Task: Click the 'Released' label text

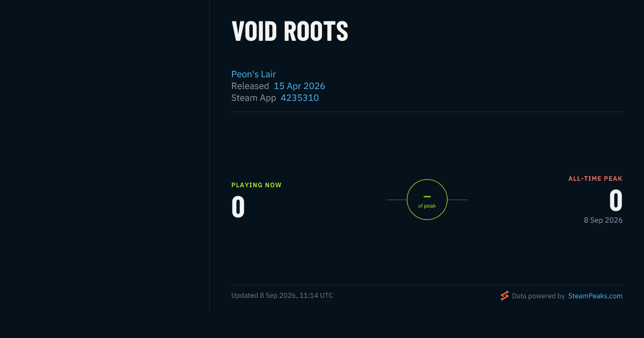Action: (x=250, y=86)
